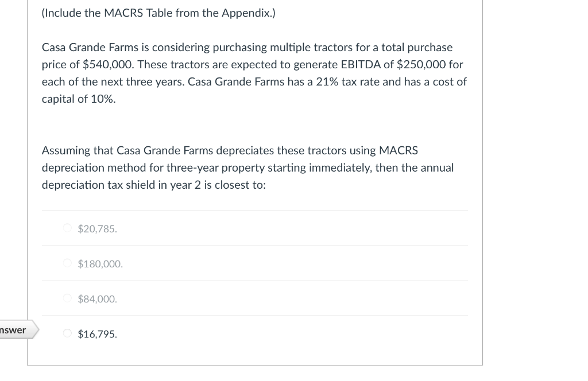Click the Casa Grande Farms paragraph
This screenshot has height=381, width=588.
[254, 72]
